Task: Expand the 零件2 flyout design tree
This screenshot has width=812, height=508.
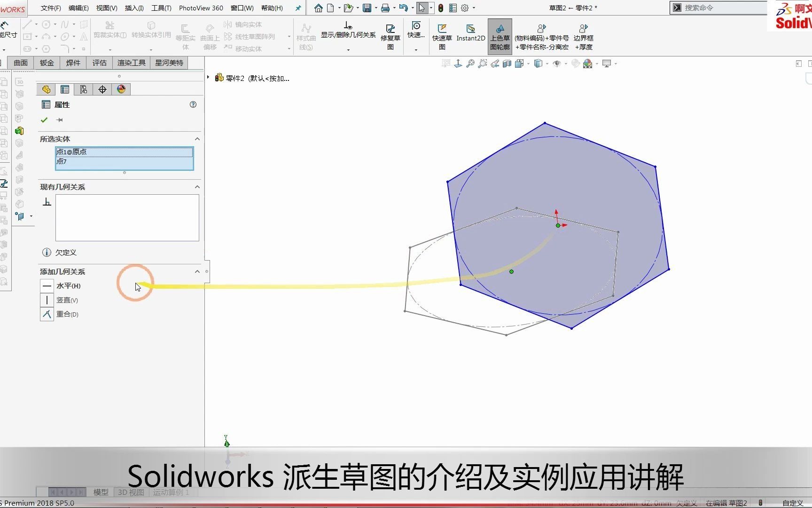Action: pos(208,77)
